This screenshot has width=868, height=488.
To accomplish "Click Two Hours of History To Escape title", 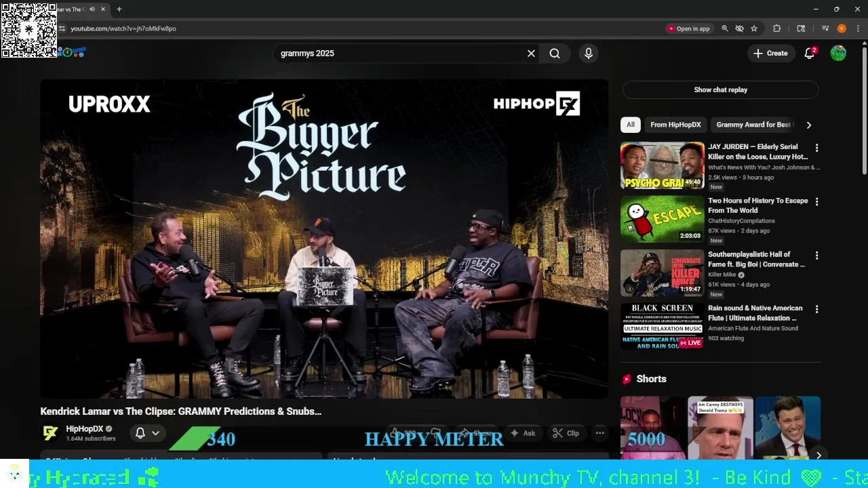I will tap(757, 205).
